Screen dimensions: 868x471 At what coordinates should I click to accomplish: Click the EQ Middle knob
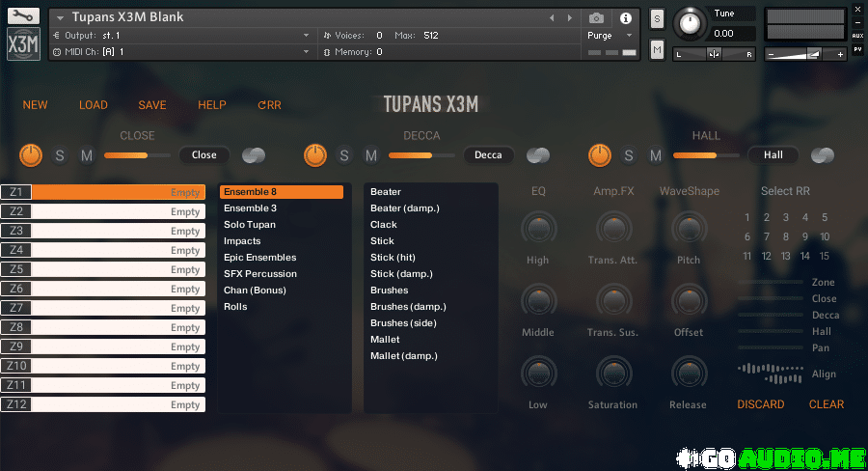(538, 301)
